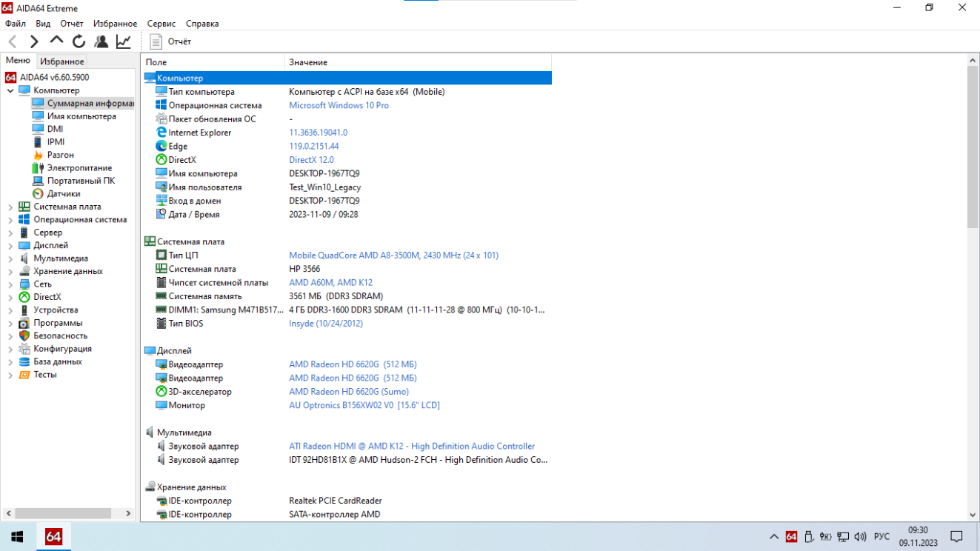Open the Microsoft Windows 10 Pro link
Image resolution: width=980 pixels, height=551 pixels.
click(x=339, y=105)
